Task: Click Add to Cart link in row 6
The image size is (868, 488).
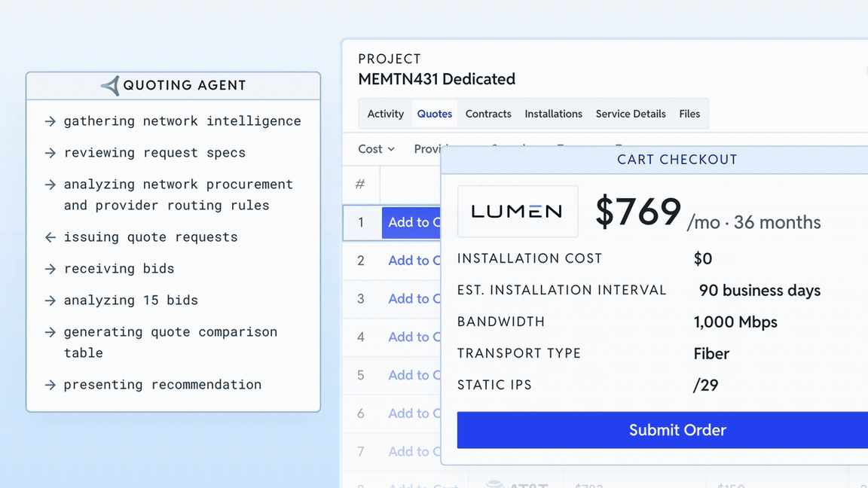Action: (414, 413)
